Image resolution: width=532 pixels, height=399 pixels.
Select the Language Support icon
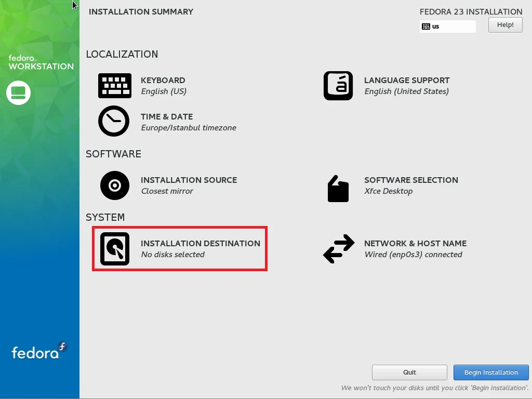point(338,86)
